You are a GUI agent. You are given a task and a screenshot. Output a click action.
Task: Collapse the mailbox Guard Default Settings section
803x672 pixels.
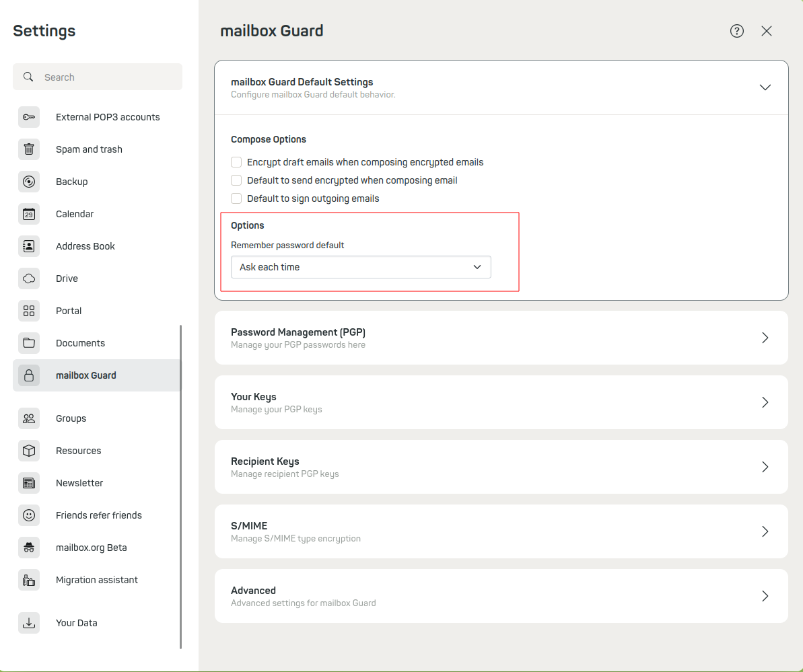(x=765, y=87)
